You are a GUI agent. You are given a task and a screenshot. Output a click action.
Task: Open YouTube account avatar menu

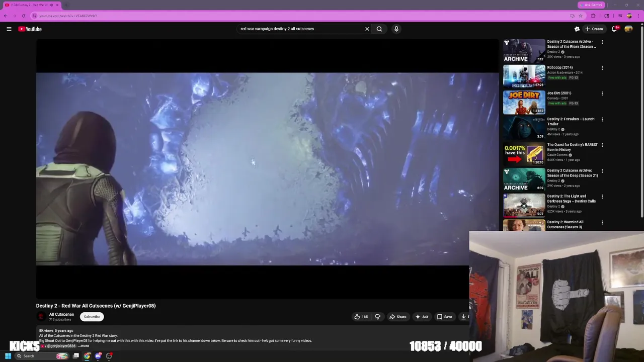coord(628,29)
